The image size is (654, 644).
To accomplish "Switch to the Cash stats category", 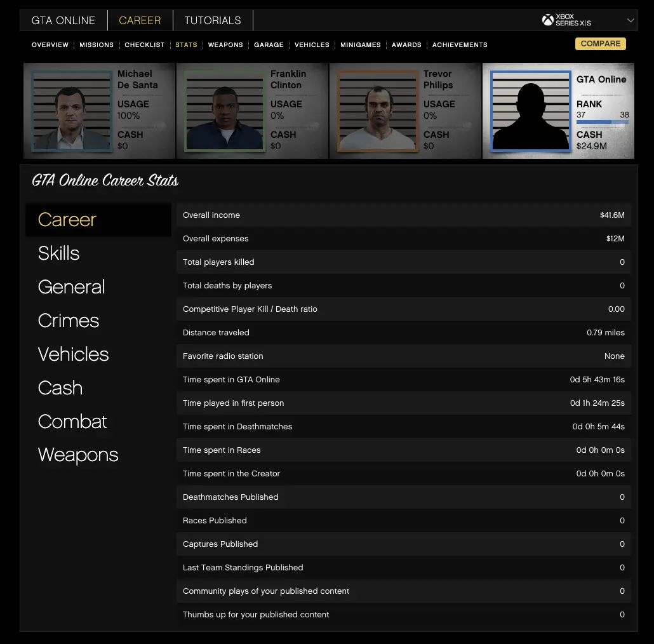I will tap(60, 388).
